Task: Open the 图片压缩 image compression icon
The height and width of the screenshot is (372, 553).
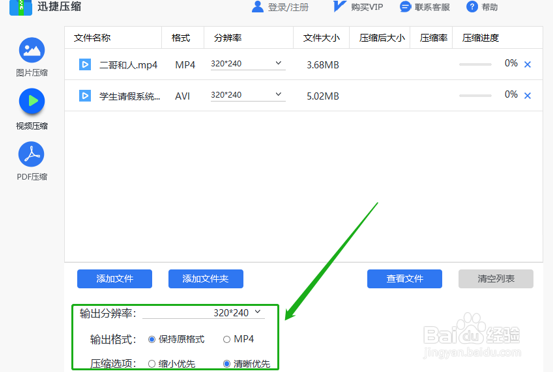Action: coord(32,50)
